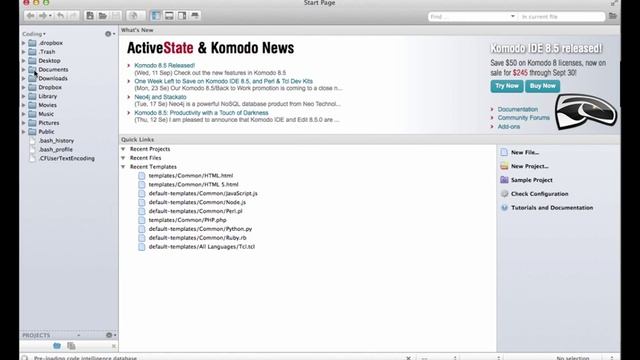Screen dimensions: 640x360
Task: Toggle the right pane visibility icon
Action: (182, 16)
